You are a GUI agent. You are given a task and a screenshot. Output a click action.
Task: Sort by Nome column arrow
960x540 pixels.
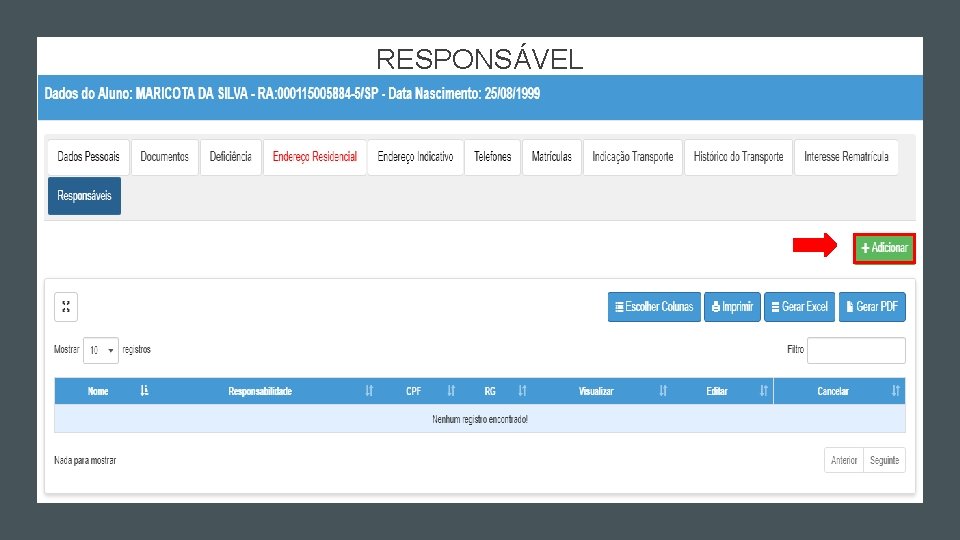(x=144, y=391)
